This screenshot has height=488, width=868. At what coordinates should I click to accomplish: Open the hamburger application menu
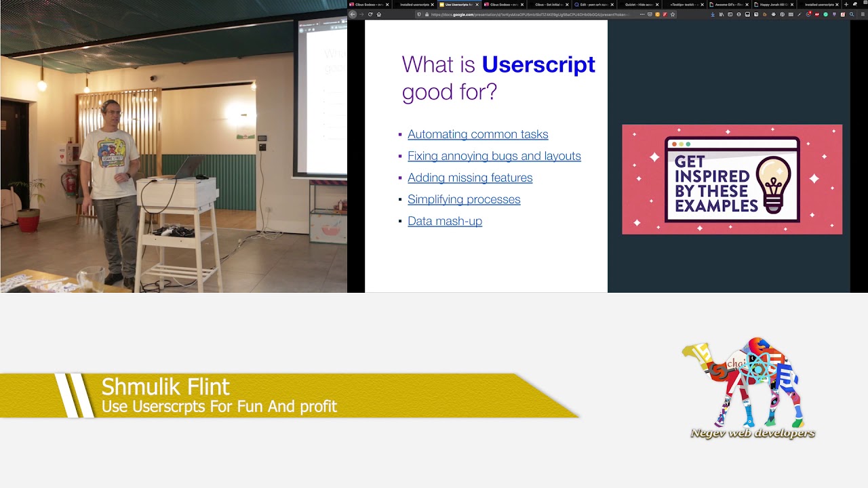(x=863, y=14)
